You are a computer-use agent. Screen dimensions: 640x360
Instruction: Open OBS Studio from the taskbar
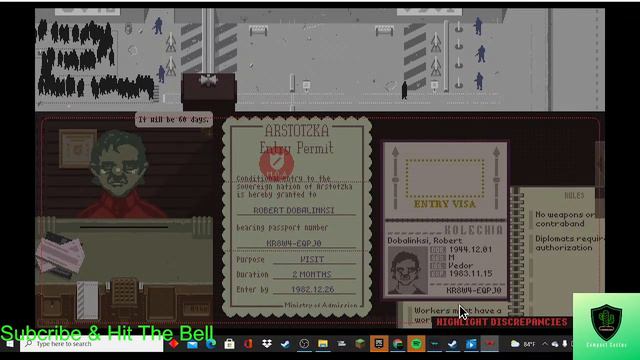click(x=304, y=344)
